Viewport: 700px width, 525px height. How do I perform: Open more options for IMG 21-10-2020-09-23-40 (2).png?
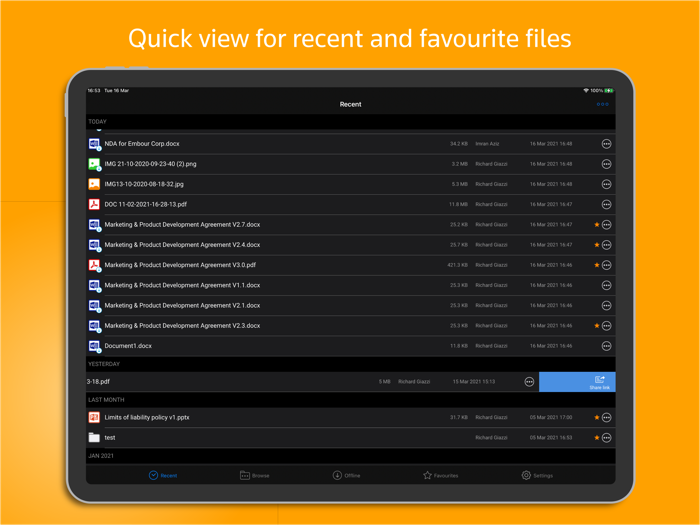(606, 164)
